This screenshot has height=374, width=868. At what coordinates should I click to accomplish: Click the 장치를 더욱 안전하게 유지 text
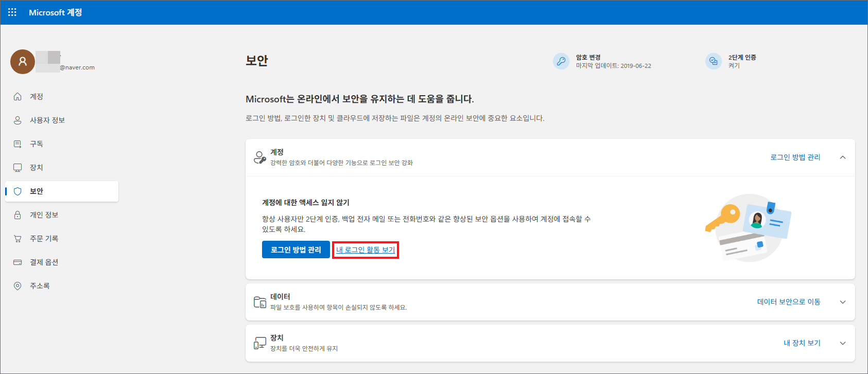(304, 348)
